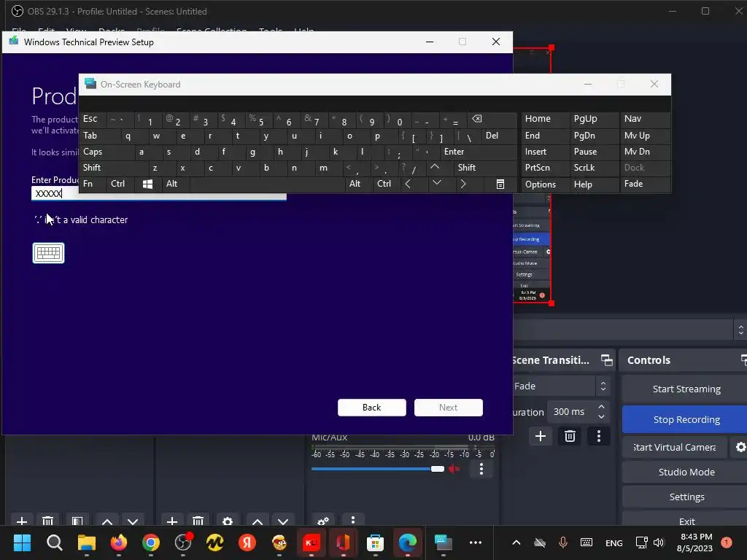
Task: Open taskbar Search
Action: [54, 542]
